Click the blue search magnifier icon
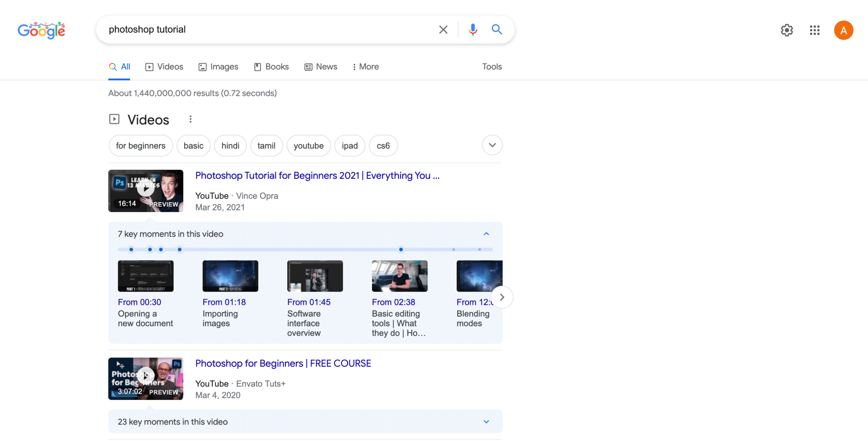The height and width of the screenshot is (441, 868). click(497, 29)
